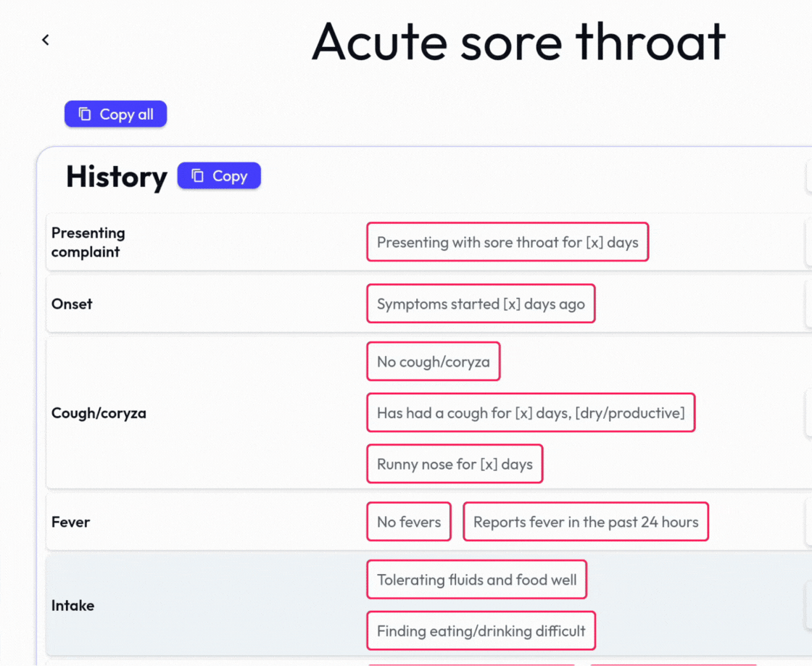The width and height of the screenshot is (812, 666).
Task: Choose 'Tolerating fluids and food well'
Action: [x=476, y=580]
